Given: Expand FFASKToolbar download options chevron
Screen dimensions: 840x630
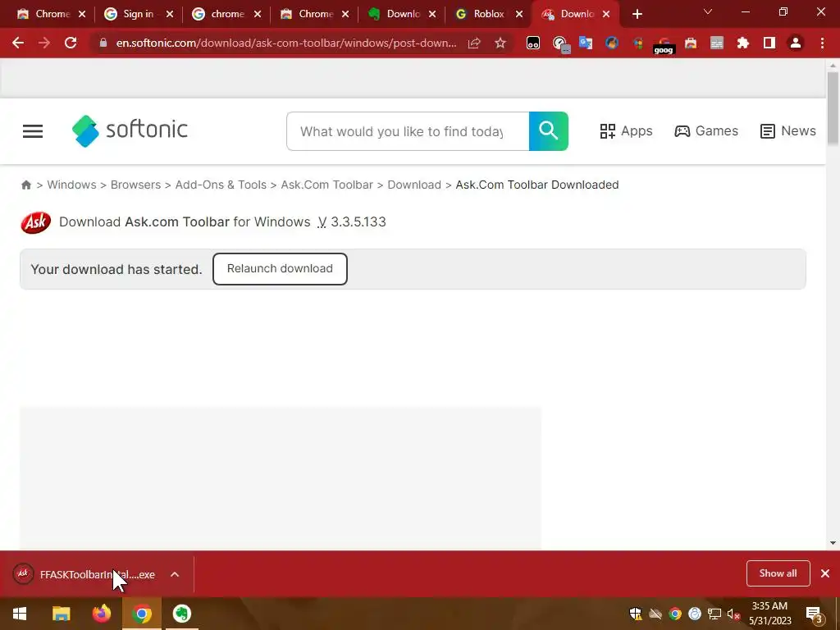Looking at the screenshot, I should click(175, 574).
